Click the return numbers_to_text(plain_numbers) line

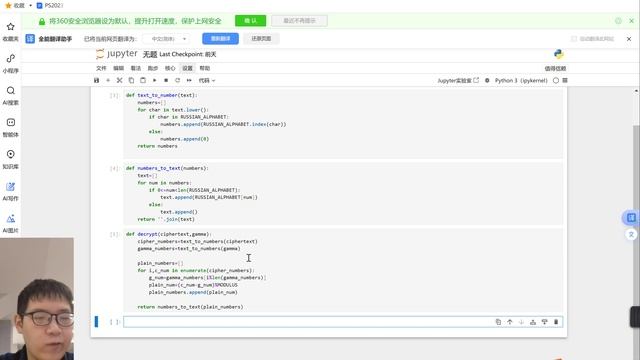(x=190, y=307)
